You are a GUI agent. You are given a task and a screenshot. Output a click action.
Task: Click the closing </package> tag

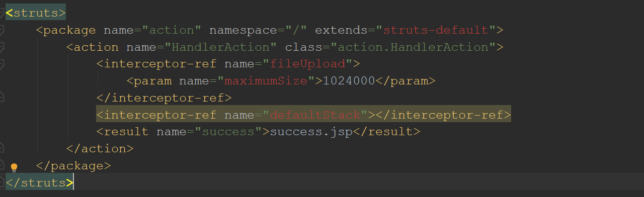(73, 165)
